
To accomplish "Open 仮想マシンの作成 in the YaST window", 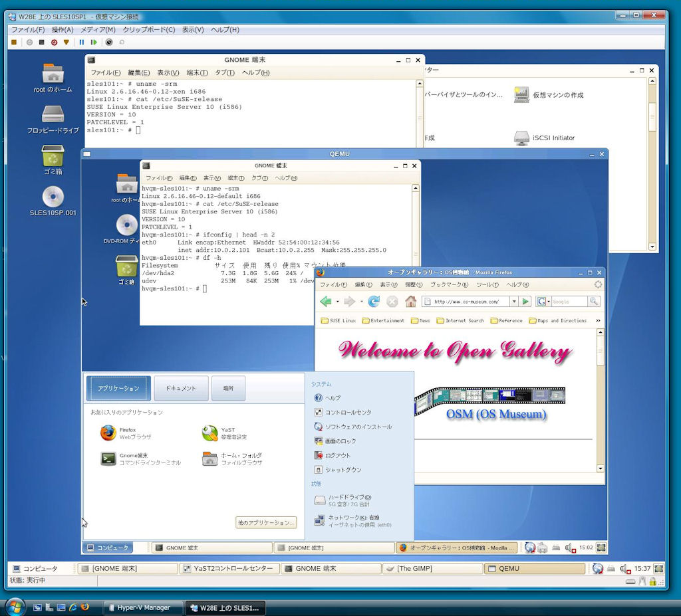I will pyautogui.click(x=549, y=95).
